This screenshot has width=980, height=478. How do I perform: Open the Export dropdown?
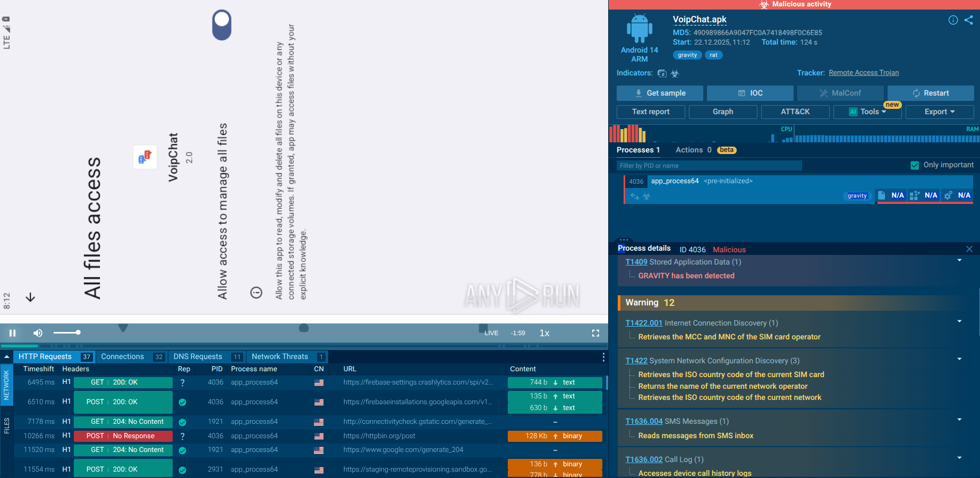pos(940,112)
